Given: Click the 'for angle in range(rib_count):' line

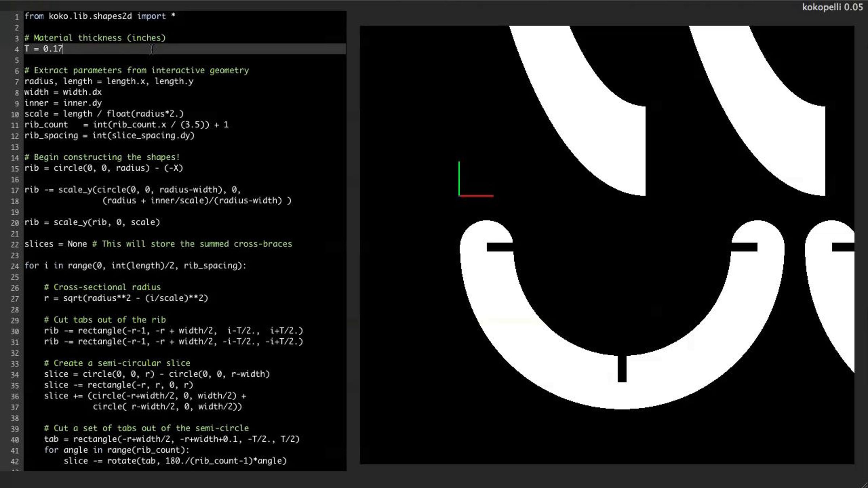Looking at the screenshot, I should pyautogui.click(x=116, y=450).
